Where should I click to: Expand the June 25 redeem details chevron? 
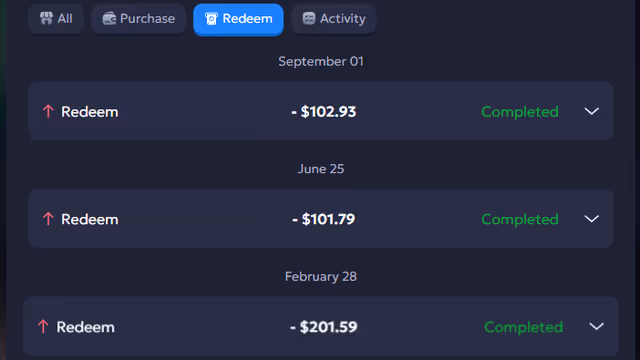pyautogui.click(x=591, y=219)
